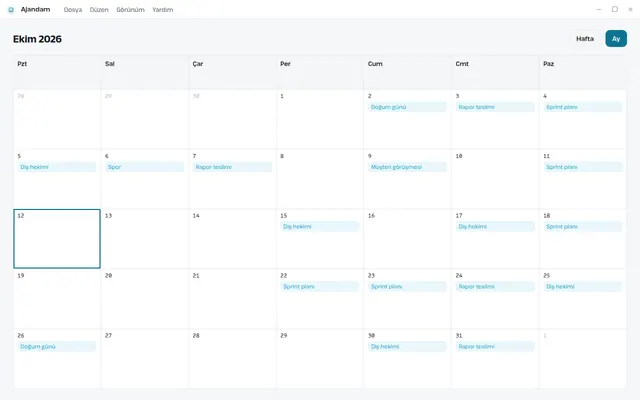Select the day cell for October 16
640x400 pixels.
coord(407,239)
